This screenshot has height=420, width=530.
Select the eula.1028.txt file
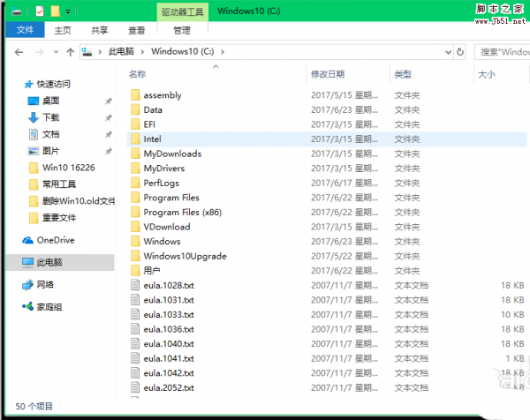tap(168, 285)
